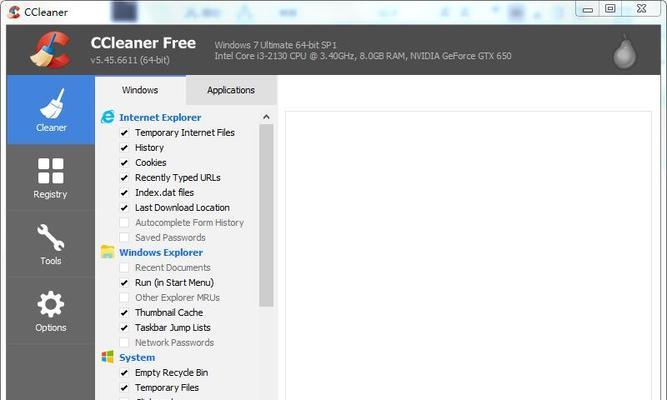
Task: Toggle Index.dat files checkbox
Action: (124, 193)
